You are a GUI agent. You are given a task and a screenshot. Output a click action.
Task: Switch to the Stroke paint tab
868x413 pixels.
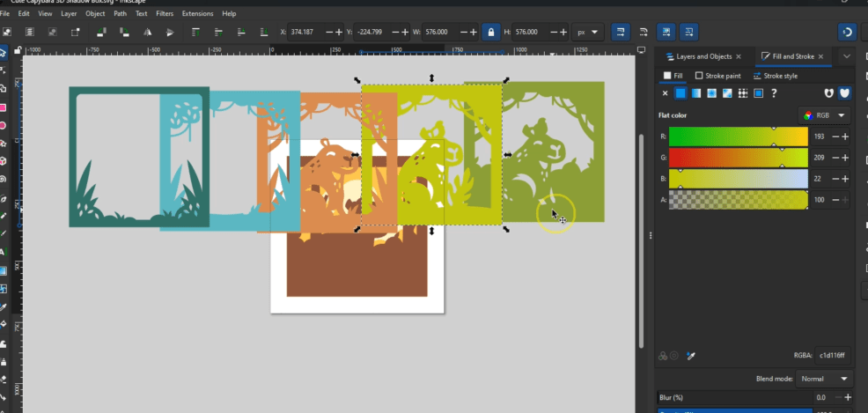click(x=717, y=76)
